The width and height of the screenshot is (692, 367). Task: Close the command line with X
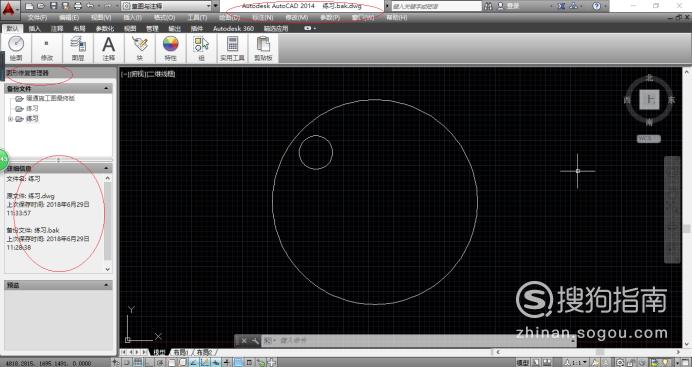click(x=244, y=341)
